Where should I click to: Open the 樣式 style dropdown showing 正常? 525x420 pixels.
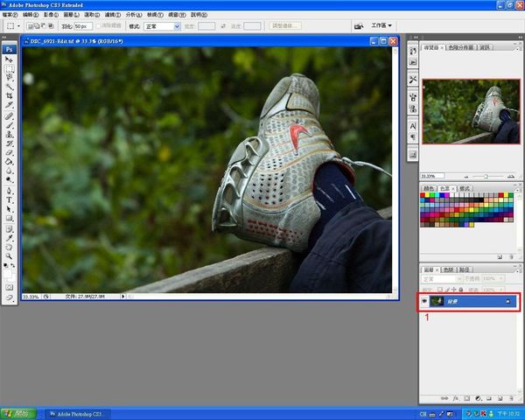coord(162,26)
